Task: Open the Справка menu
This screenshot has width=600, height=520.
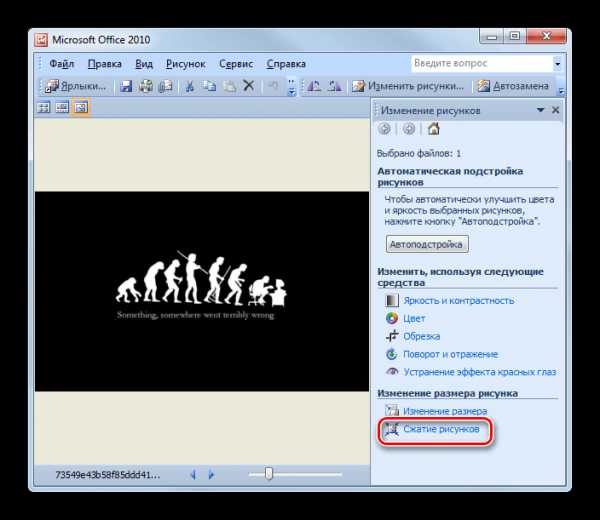Action: (x=286, y=64)
